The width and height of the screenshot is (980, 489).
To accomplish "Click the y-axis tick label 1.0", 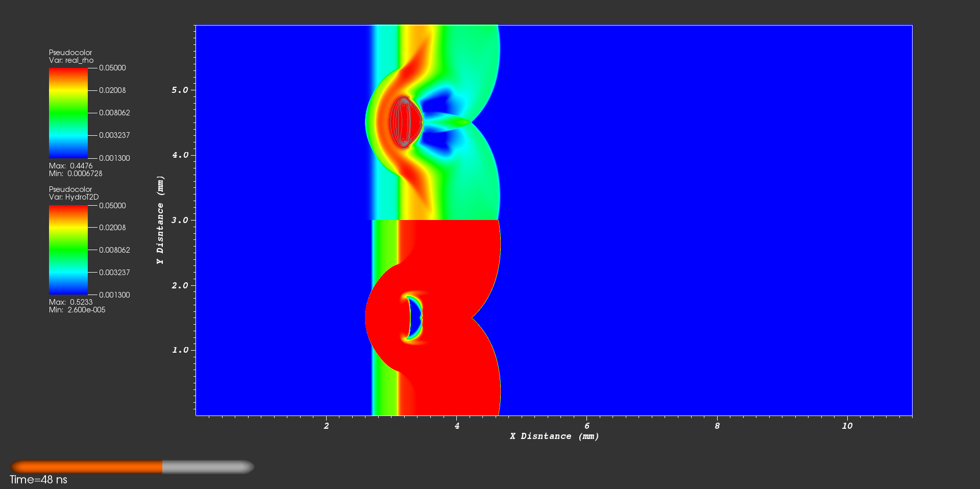I will [x=180, y=350].
